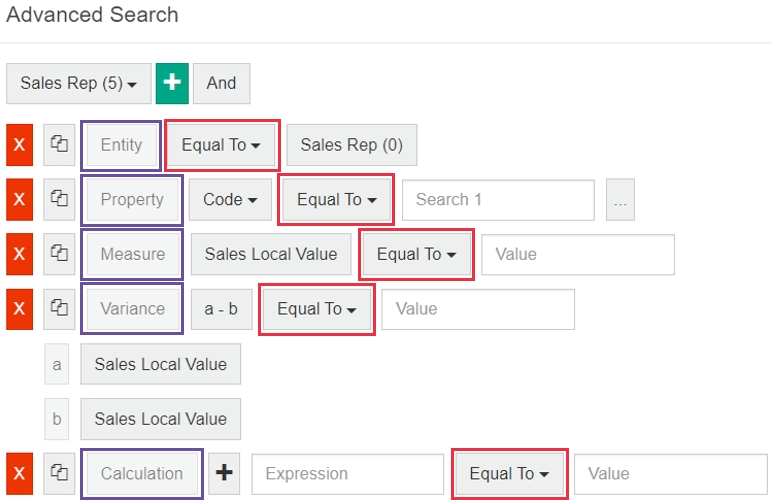Open Equal To dropdown in Calculation row
The height and width of the screenshot is (500, 772).
(509, 473)
